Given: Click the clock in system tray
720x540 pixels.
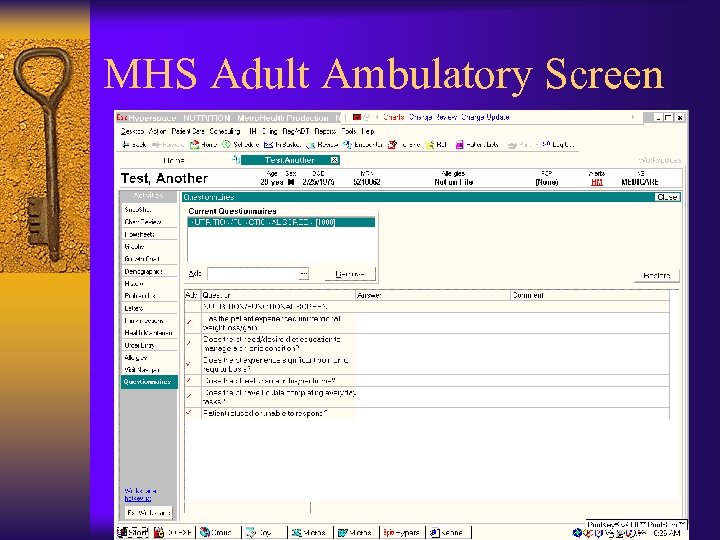Looking at the screenshot, I should click(x=667, y=533).
